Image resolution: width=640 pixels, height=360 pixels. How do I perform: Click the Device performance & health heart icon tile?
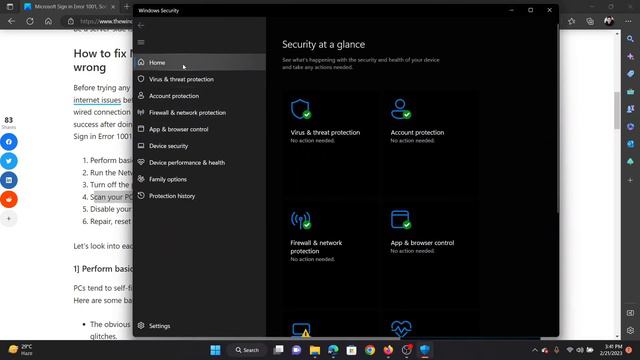(401, 329)
